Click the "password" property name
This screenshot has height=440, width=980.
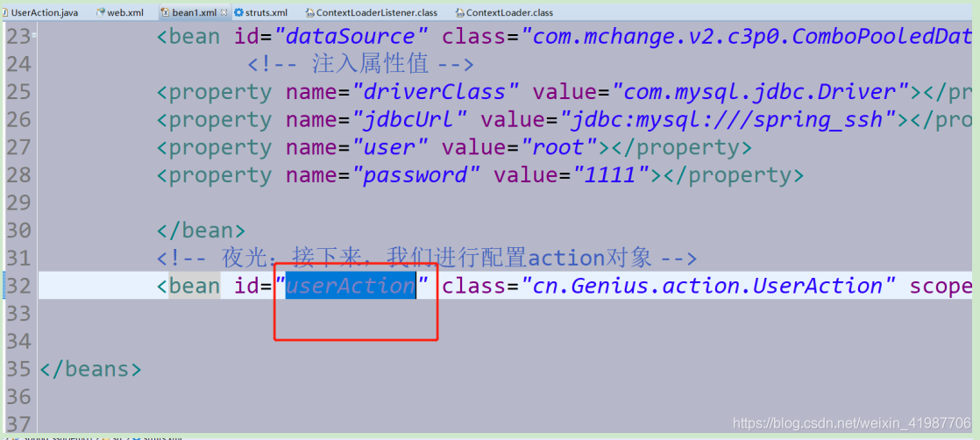[415, 175]
